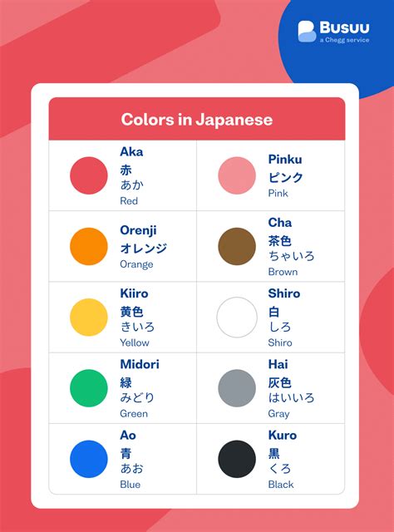The height and width of the screenshot is (532, 394).
Task: Choose the orange Orenji color circle
Action: coord(89,246)
